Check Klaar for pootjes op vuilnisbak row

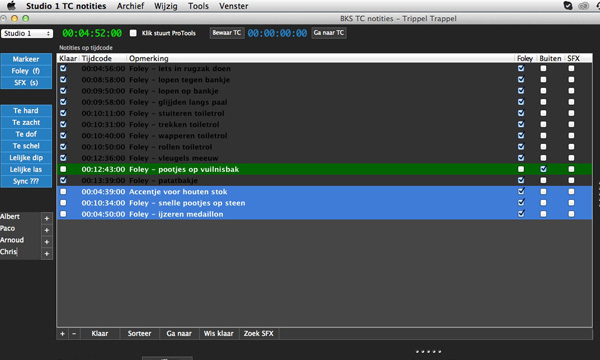click(x=63, y=169)
